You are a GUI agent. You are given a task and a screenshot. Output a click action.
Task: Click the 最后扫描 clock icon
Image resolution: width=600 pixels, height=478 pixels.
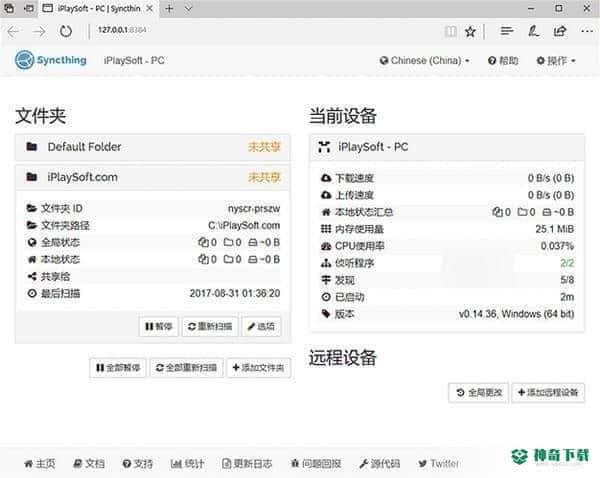click(32, 294)
